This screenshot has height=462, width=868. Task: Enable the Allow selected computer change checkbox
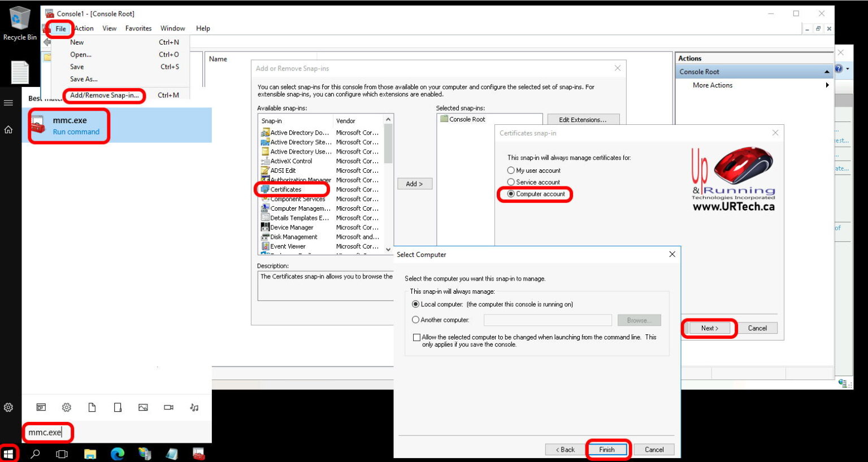[416, 337]
